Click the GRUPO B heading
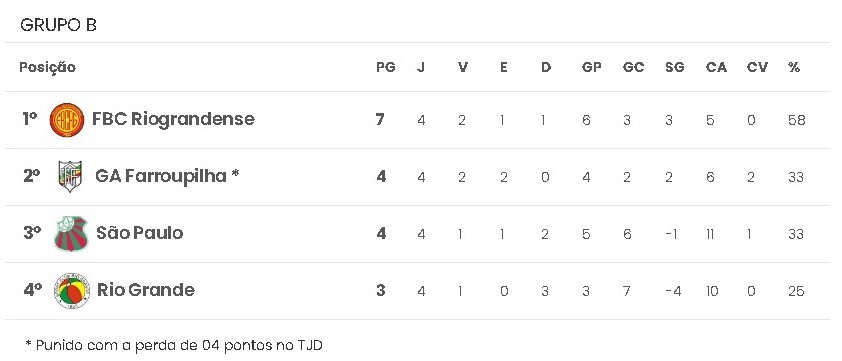Screen dimensions: 842x361 [58, 25]
